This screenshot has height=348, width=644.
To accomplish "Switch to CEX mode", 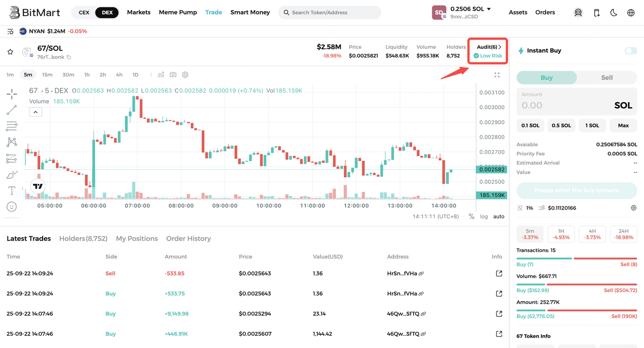I will click(x=84, y=12).
